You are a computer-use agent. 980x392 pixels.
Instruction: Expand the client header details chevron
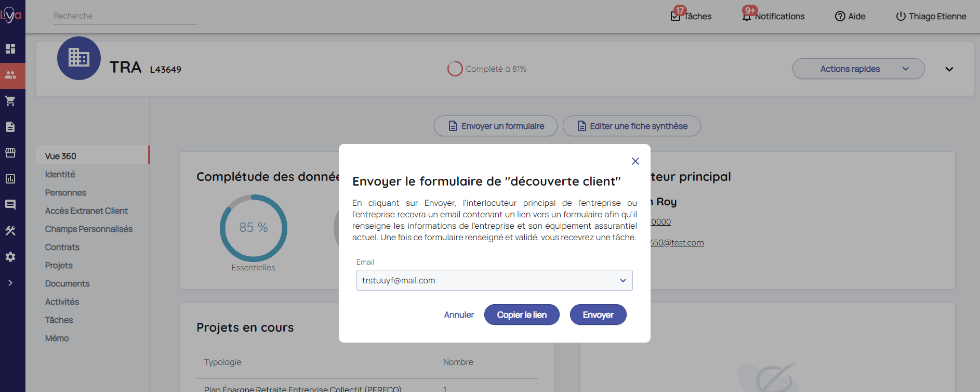[x=949, y=69]
